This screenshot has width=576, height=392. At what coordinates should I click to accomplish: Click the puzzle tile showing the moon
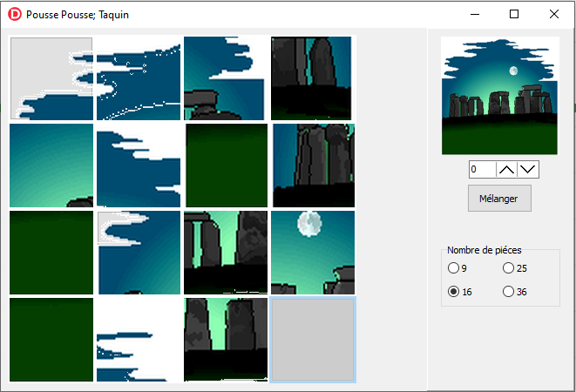[x=313, y=252]
